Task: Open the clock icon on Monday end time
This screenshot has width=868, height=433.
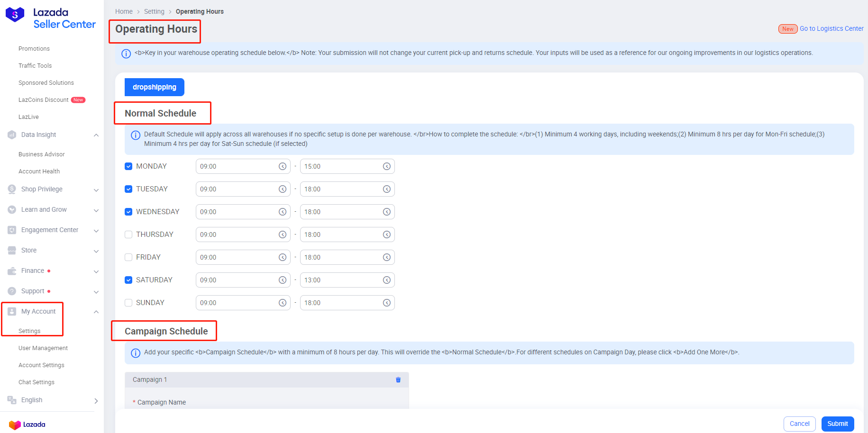Action: [386, 166]
